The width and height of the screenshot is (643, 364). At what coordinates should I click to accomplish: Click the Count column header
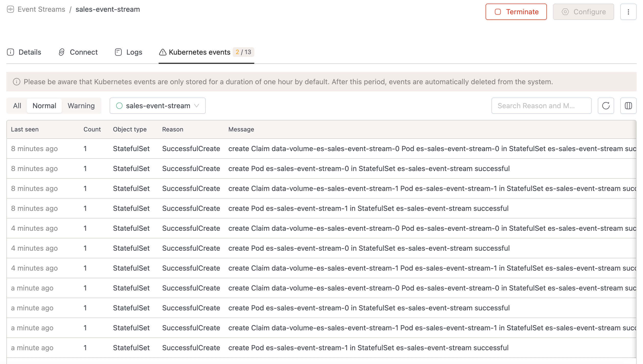click(x=92, y=129)
